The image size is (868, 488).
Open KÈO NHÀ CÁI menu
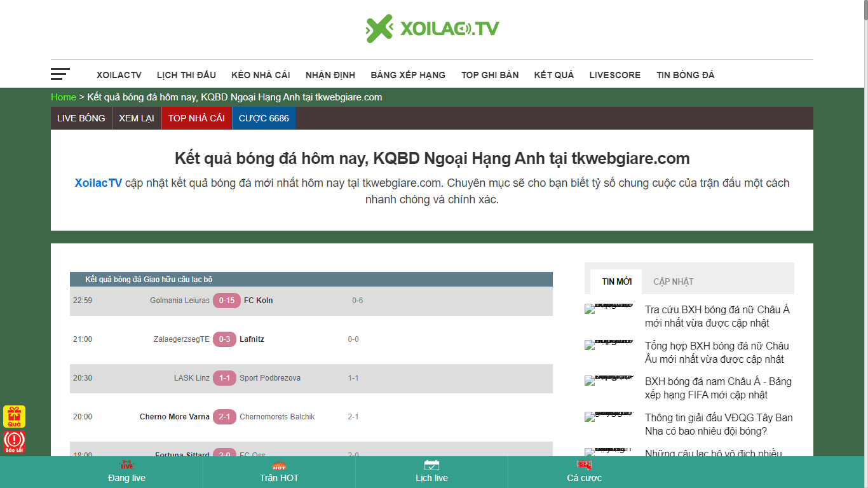click(261, 75)
